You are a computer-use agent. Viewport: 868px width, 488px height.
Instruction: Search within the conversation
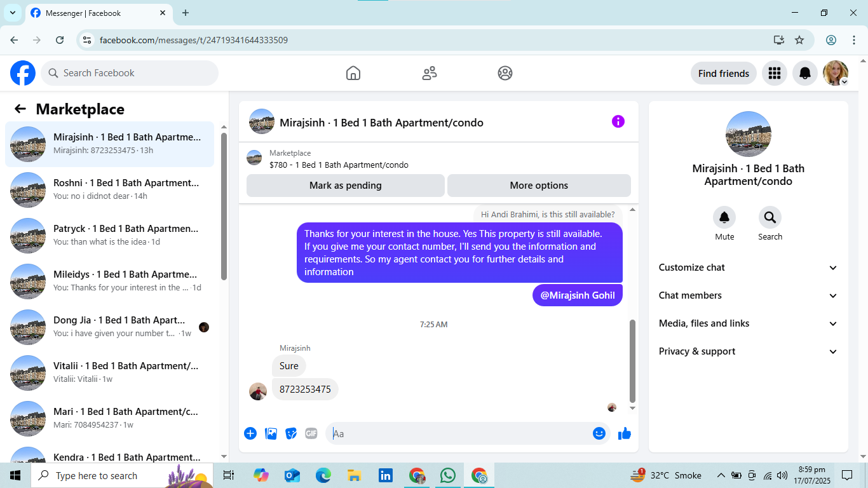click(x=770, y=218)
